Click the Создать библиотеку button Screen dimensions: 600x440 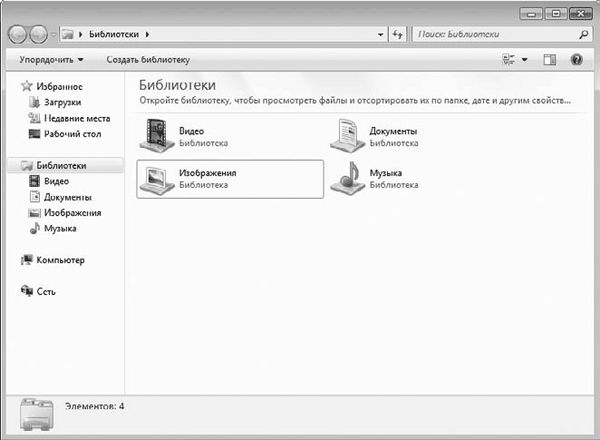[148, 60]
